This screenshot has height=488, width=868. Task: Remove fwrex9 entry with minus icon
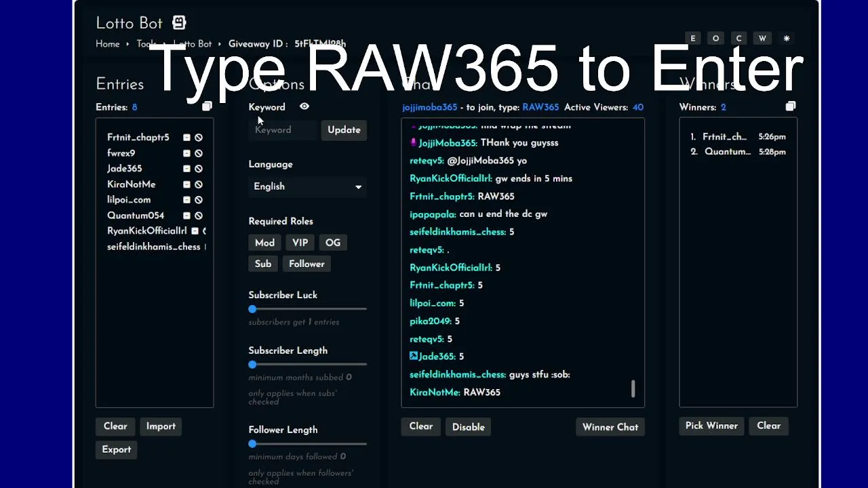186,153
